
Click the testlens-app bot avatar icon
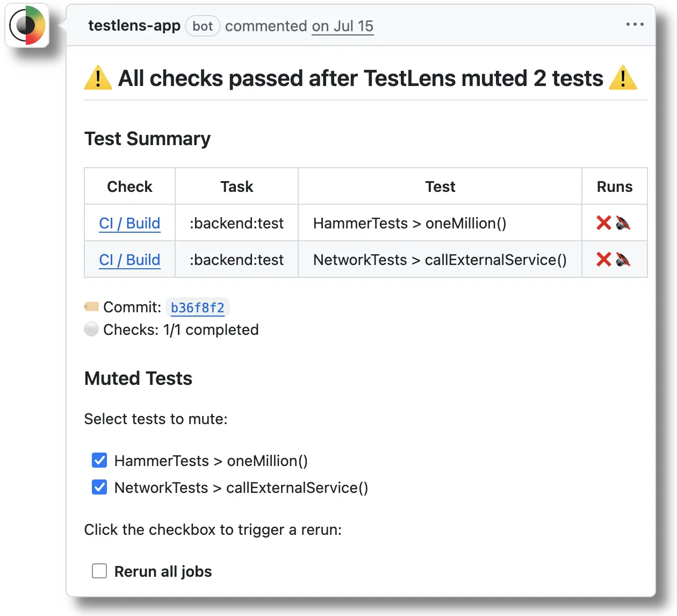click(27, 25)
